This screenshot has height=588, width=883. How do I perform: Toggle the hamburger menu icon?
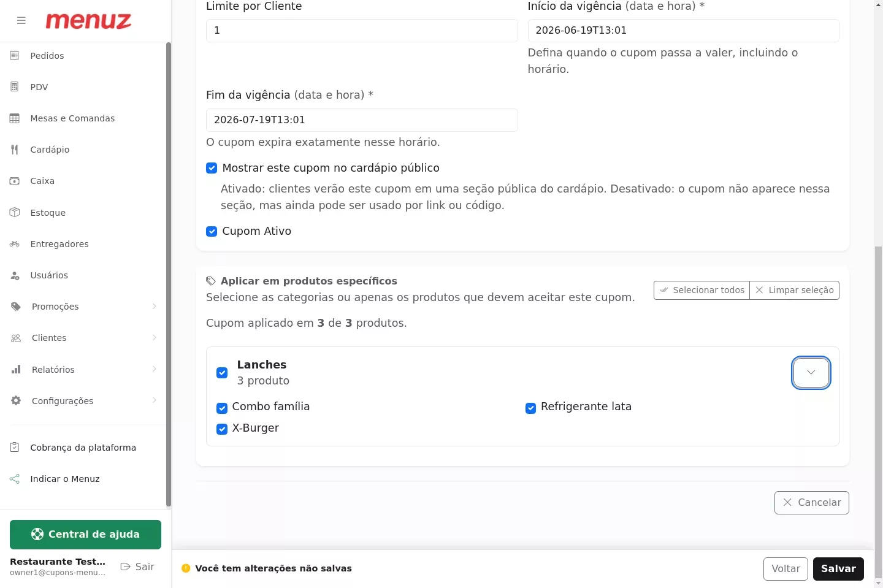[x=21, y=21]
